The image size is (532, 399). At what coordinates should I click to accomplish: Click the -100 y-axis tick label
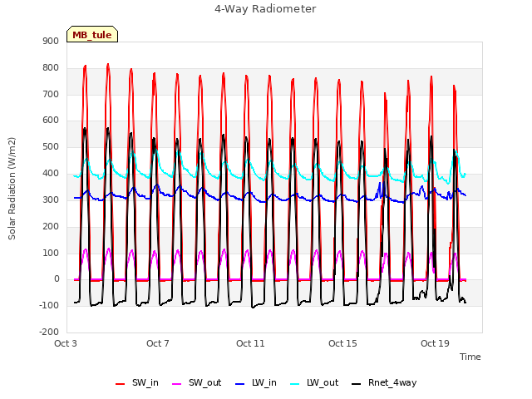pos(49,306)
